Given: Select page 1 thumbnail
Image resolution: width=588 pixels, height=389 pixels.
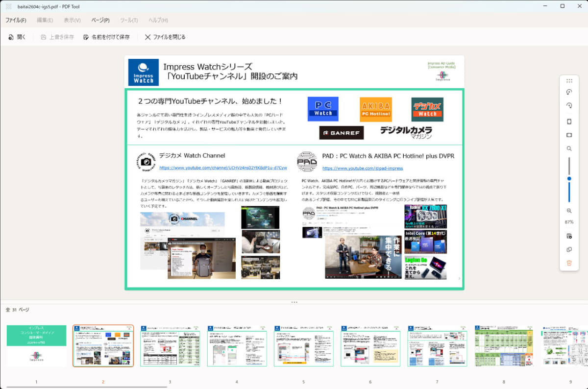Looking at the screenshot, I should (36, 345).
